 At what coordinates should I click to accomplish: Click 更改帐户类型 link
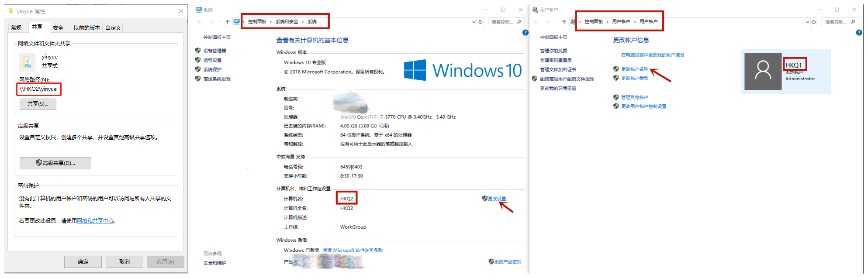635,78
